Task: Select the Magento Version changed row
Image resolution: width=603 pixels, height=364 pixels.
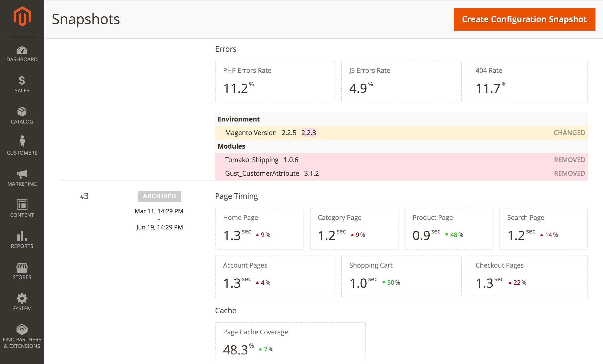Action: [x=401, y=133]
